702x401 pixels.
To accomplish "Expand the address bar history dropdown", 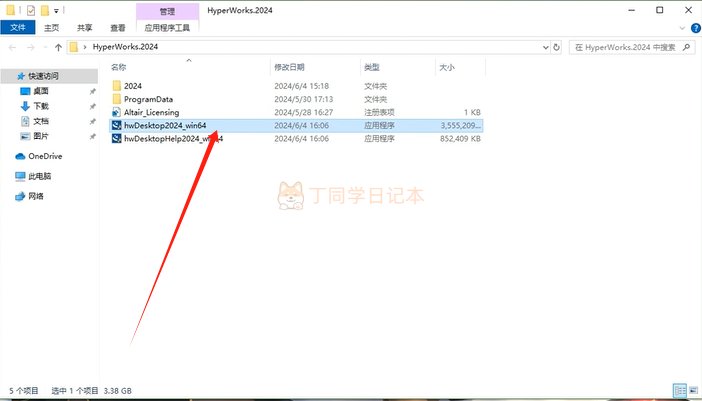I will pos(546,47).
